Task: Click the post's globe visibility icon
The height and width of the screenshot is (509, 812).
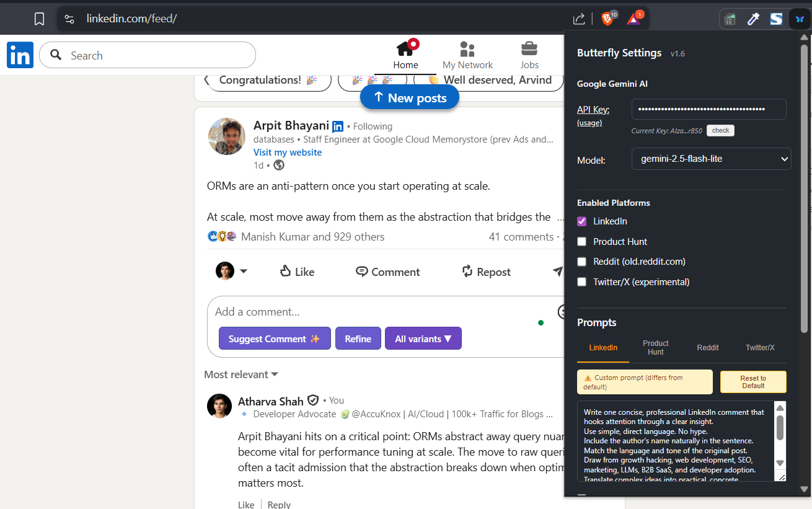Action: [x=279, y=165]
